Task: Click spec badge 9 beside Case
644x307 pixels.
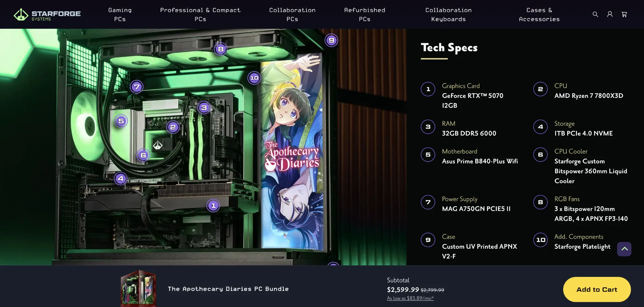Action: (428, 240)
